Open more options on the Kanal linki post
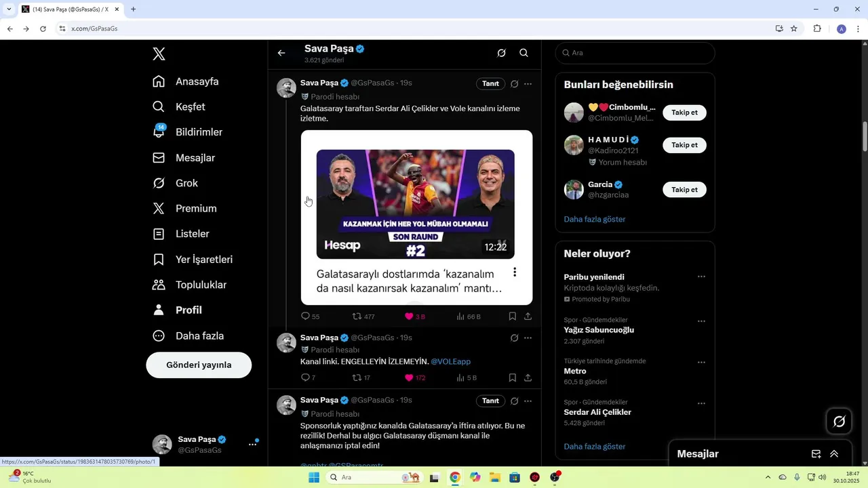Screen dimensions: 868x488 (528, 338)
